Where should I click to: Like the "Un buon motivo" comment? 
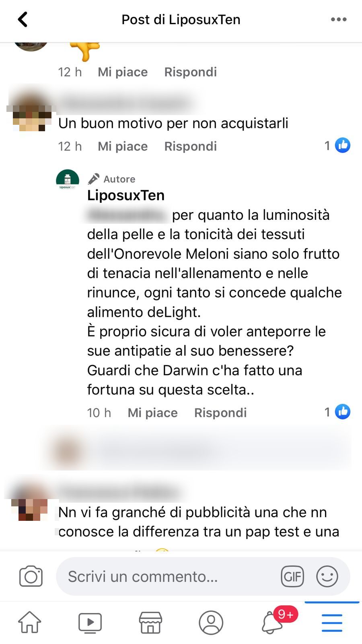coord(123,146)
